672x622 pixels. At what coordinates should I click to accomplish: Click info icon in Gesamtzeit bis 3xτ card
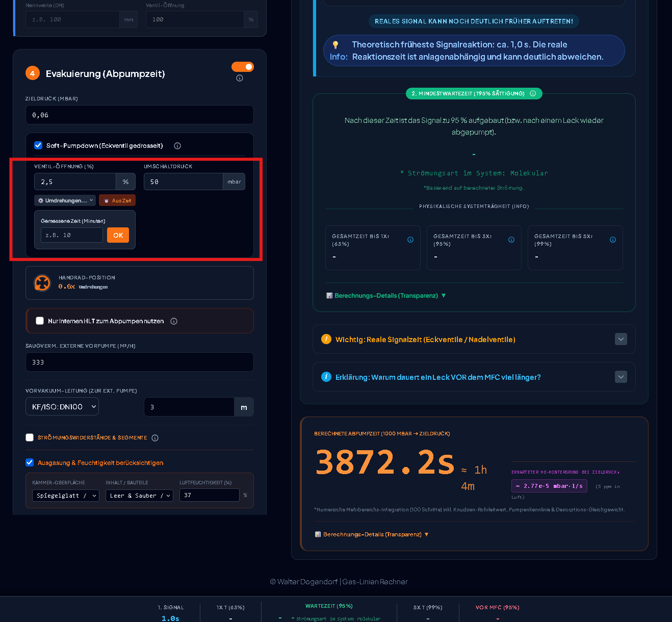(511, 240)
